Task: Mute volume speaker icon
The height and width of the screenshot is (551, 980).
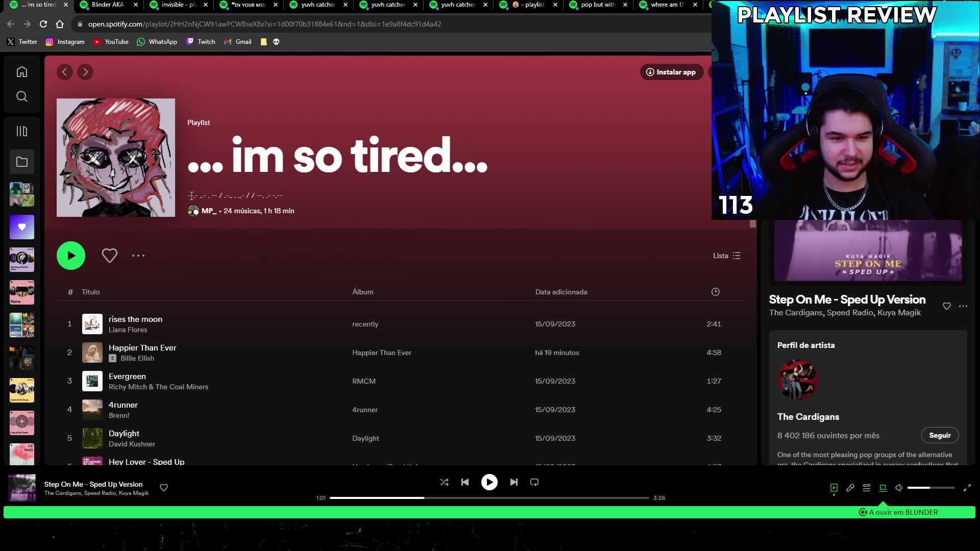Action: (x=899, y=488)
